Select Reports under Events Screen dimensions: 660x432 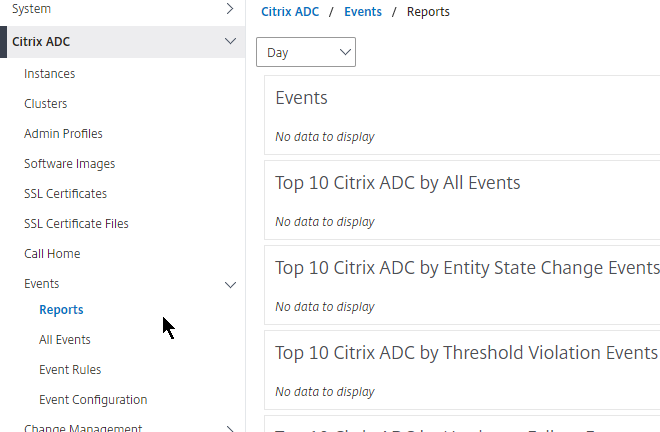(x=61, y=310)
